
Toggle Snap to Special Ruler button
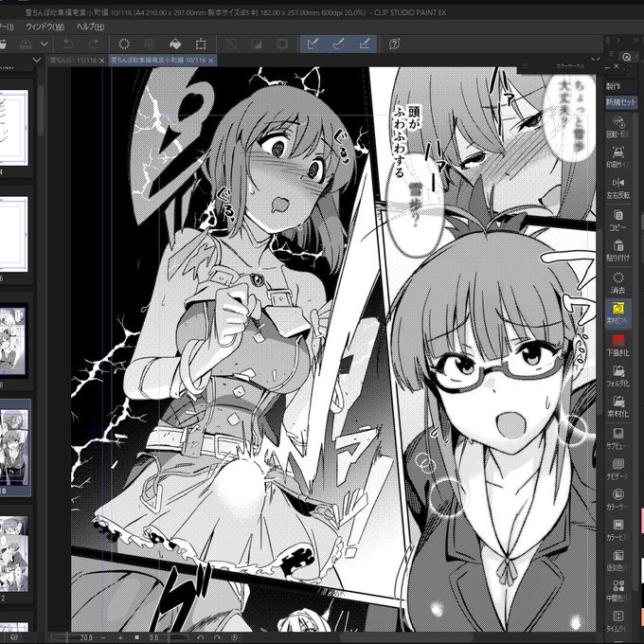pyautogui.click(x=338, y=44)
